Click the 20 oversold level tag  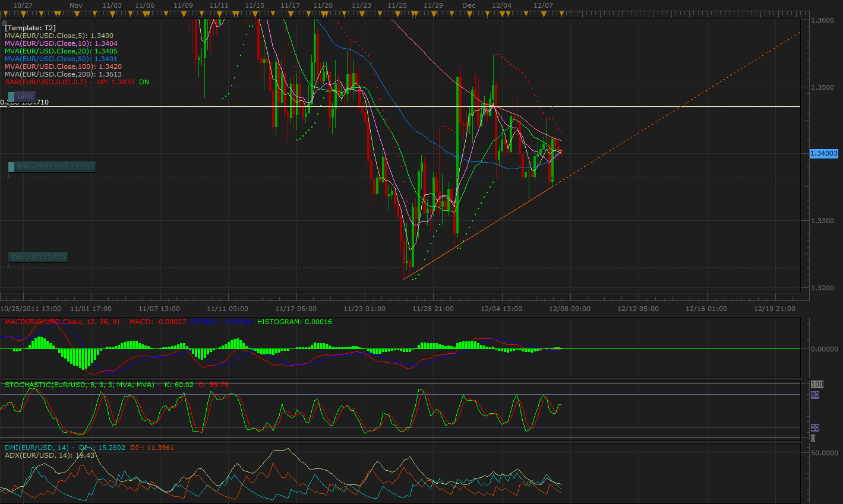click(814, 427)
